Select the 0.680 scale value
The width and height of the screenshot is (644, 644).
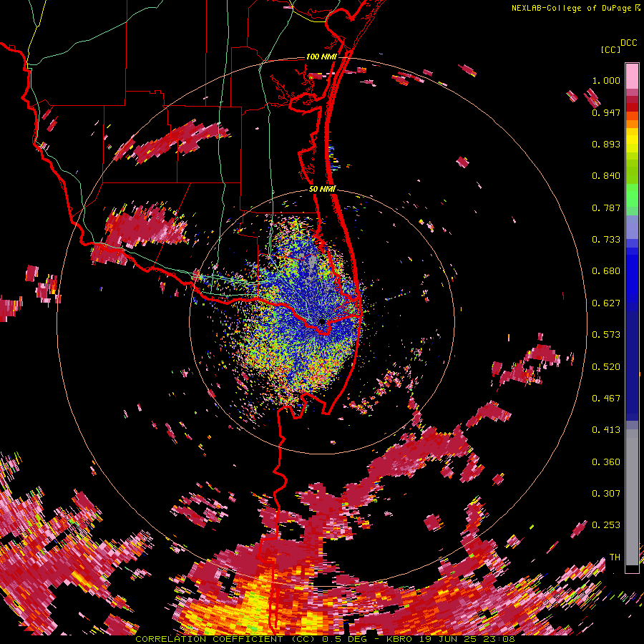pos(606,271)
